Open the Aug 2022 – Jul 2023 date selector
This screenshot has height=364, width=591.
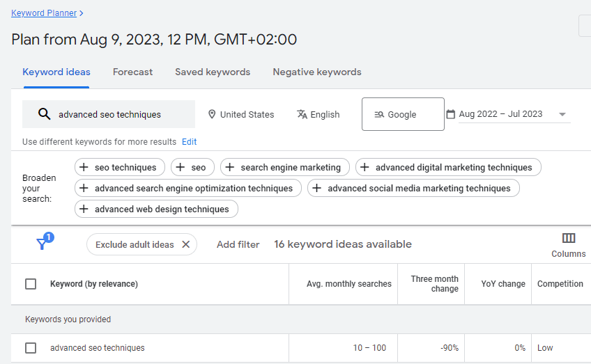(x=514, y=114)
